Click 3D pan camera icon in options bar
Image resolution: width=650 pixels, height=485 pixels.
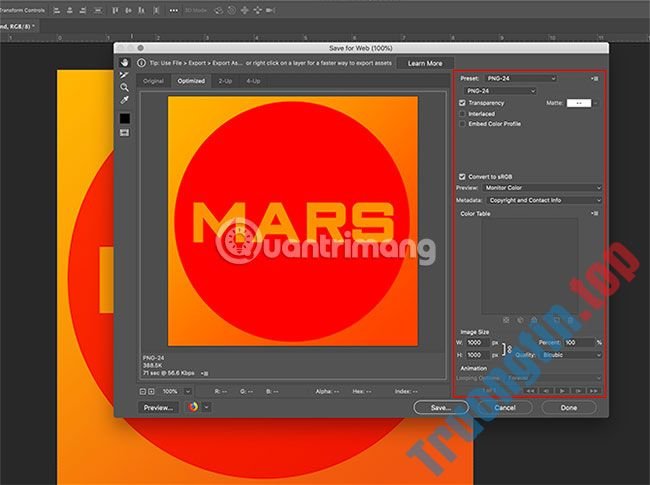tap(245, 10)
